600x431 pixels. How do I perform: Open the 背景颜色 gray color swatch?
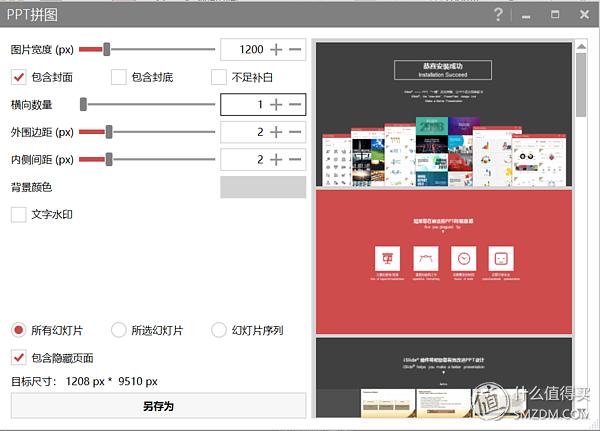(x=263, y=187)
